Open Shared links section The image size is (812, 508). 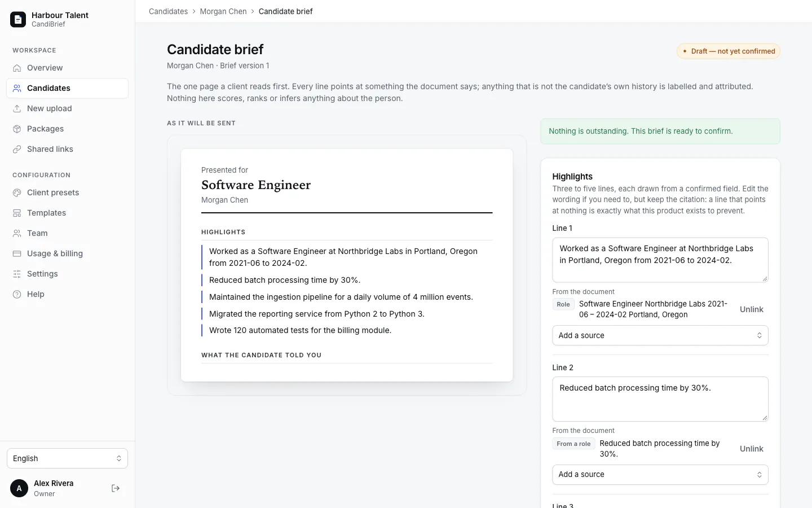pyautogui.click(x=67, y=149)
